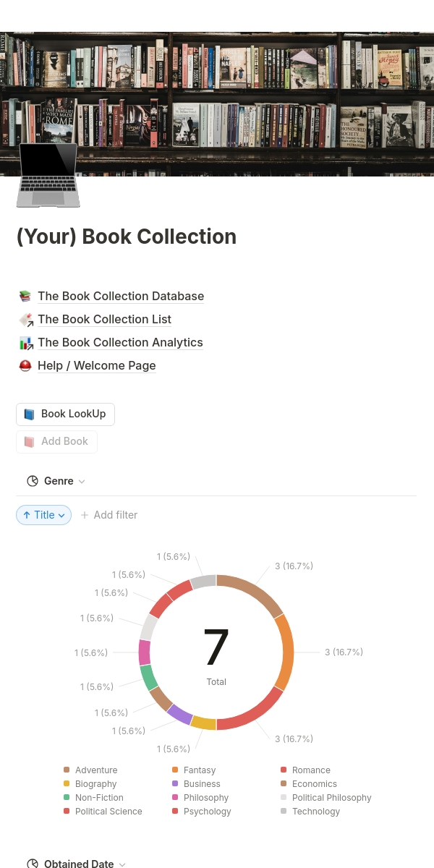Click the bar chart icon beside Analytics
The width and height of the screenshot is (434, 868).
[25, 342]
